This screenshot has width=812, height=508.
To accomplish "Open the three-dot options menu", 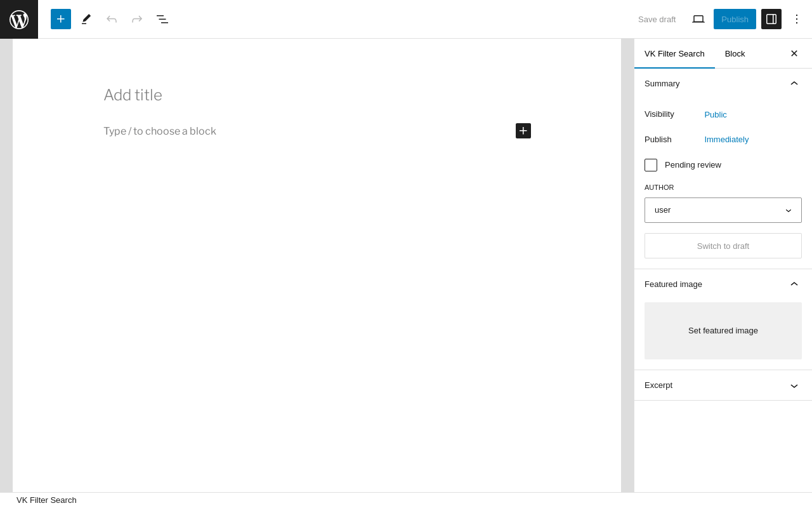I will [797, 19].
